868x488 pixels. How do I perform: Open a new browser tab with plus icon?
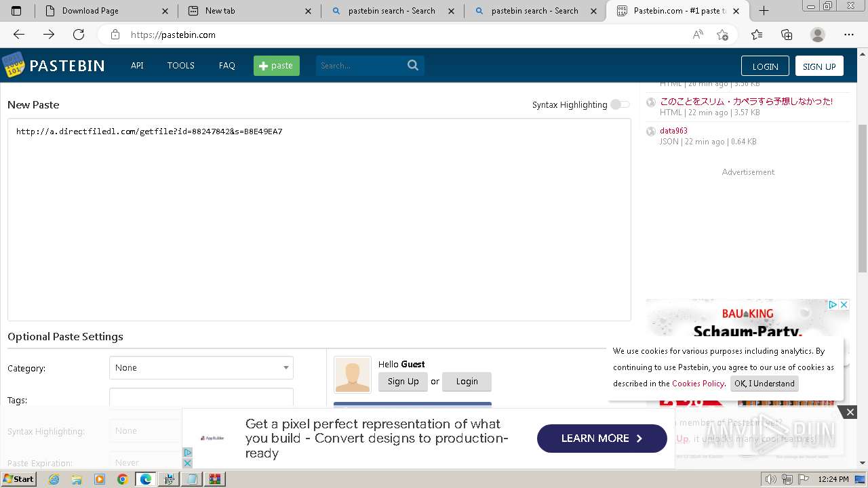764,10
